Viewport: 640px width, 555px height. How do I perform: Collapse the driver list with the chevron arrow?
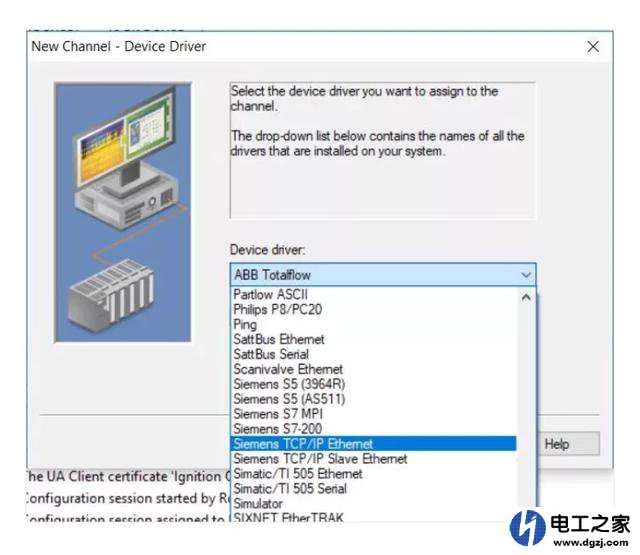pos(526,275)
